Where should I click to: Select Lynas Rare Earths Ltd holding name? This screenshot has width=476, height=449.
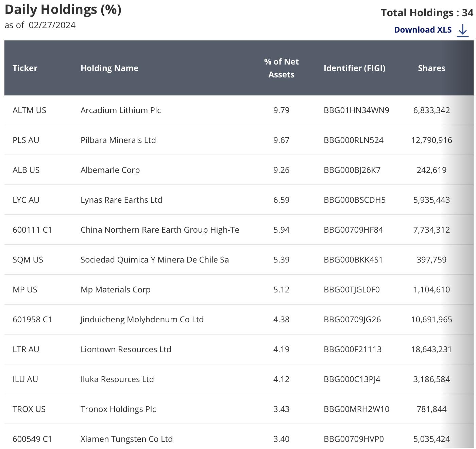(x=121, y=200)
